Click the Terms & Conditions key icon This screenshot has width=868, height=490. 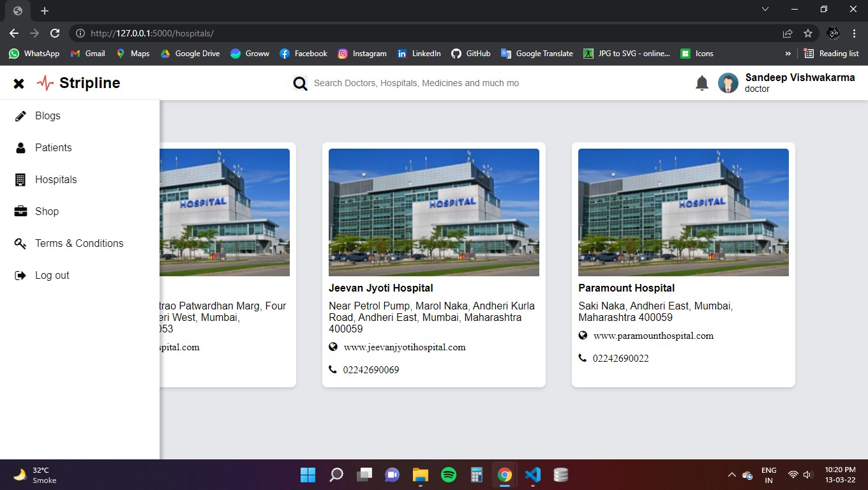click(20, 243)
